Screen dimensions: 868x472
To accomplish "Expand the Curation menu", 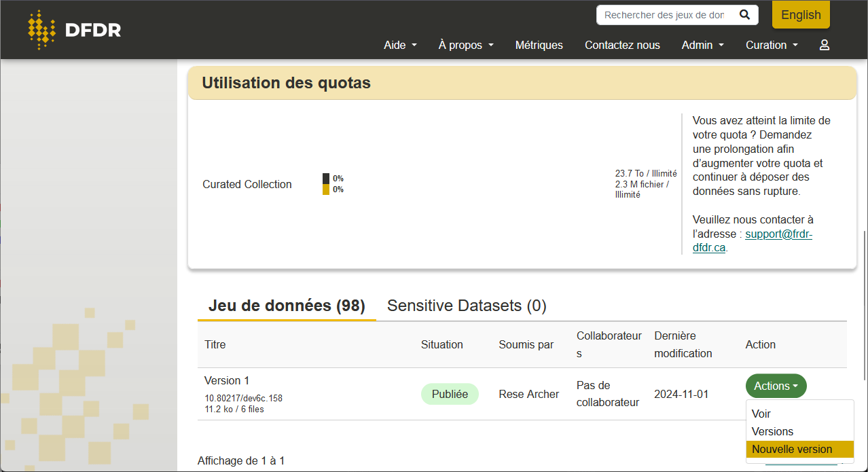I will pos(772,45).
